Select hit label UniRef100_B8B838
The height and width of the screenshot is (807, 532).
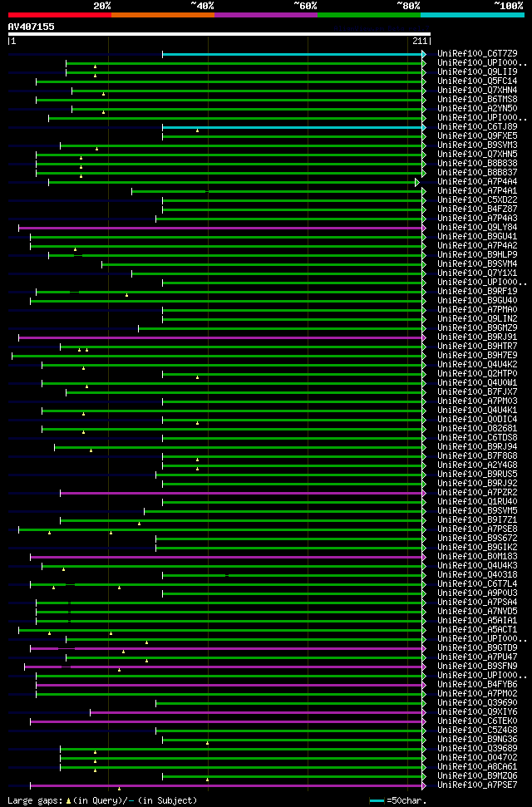pyautogui.click(x=477, y=163)
